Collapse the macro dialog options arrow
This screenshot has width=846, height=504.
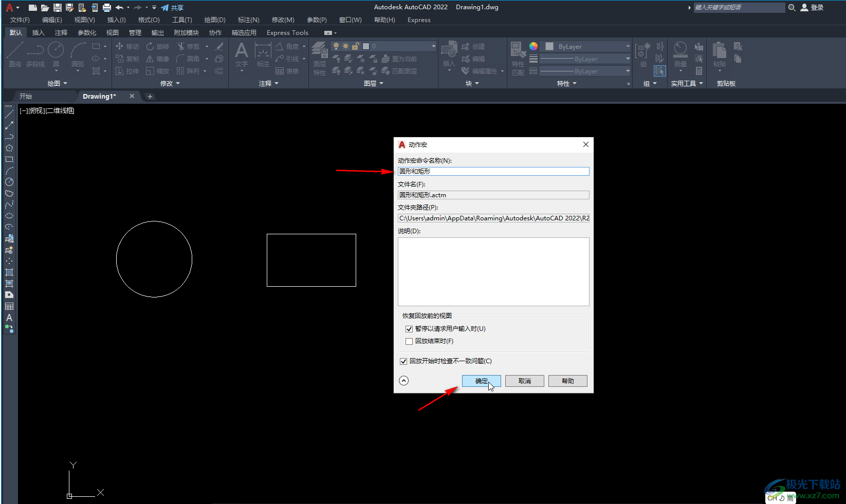(x=404, y=381)
